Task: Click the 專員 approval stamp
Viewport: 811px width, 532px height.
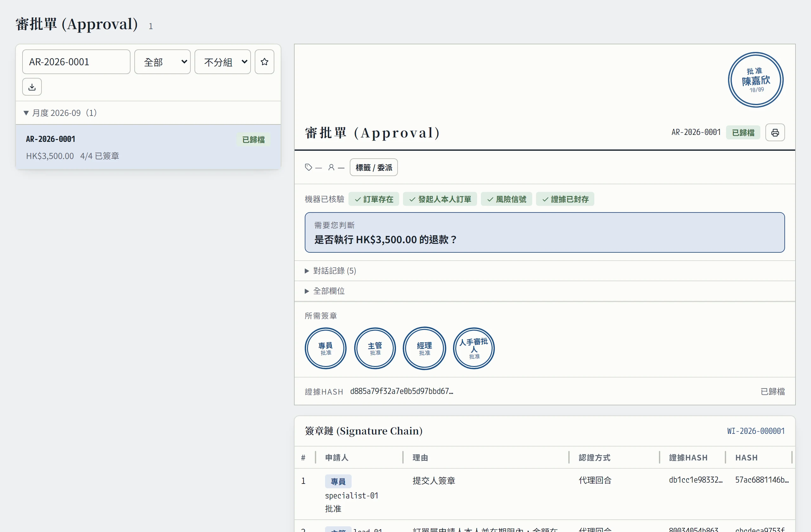Action: pyautogui.click(x=325, y=348)
